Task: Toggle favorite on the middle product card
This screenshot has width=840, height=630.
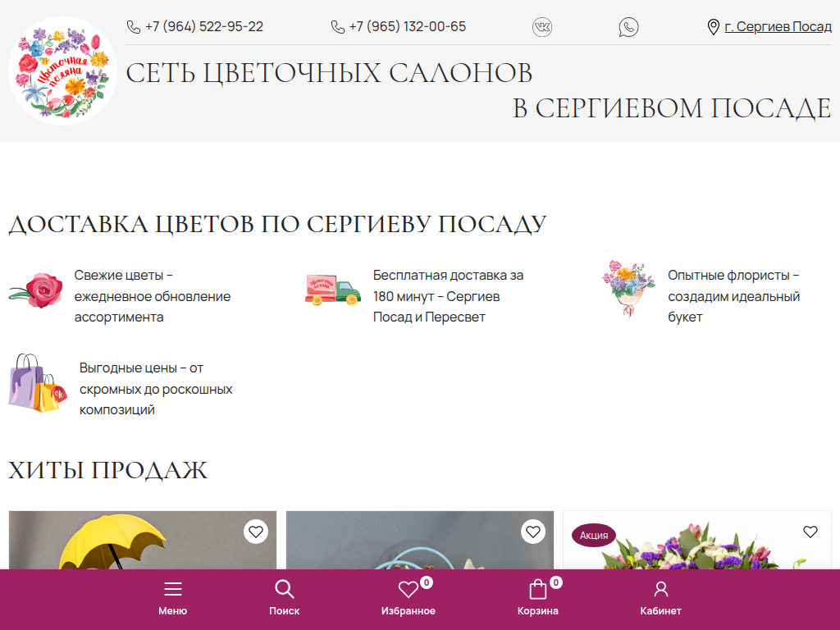Action: point(532,532)
